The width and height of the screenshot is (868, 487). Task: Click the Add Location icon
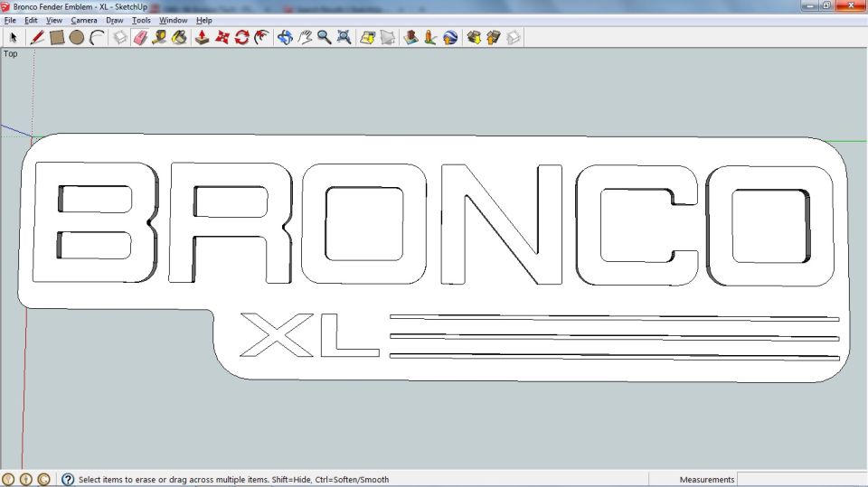(x=368, y=38)
